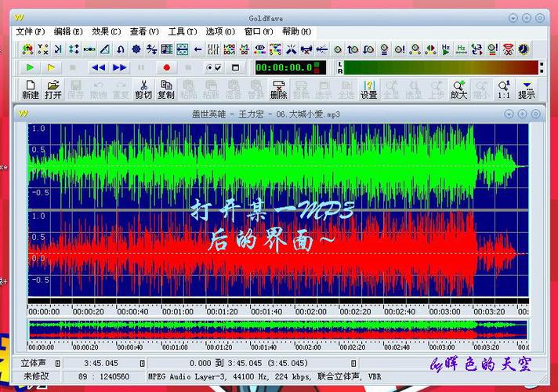
Task: Open the 查看(V) menu
Action: 144,31
